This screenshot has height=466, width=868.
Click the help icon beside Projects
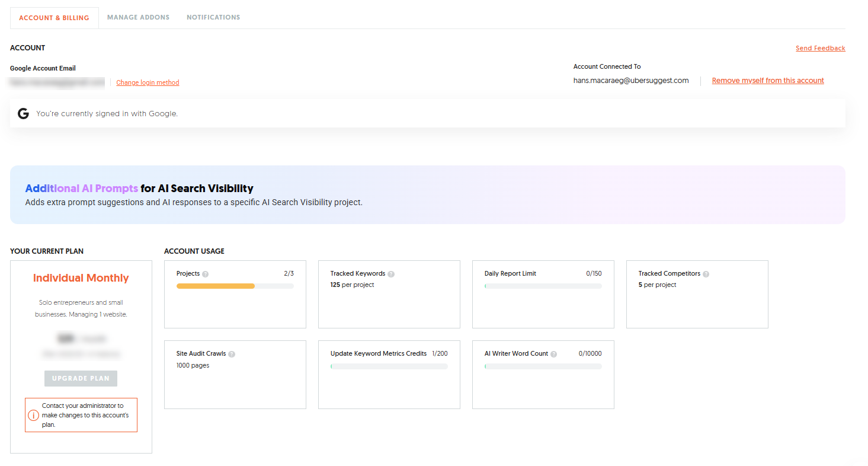(205, 274)
